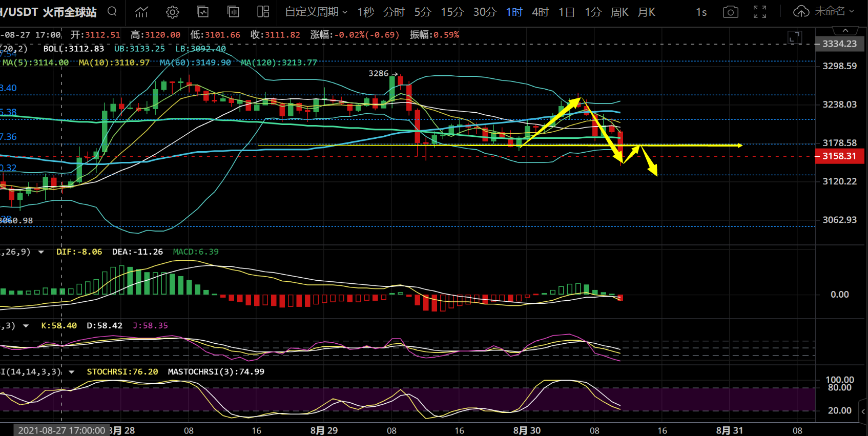
Task: Maximize the main chart pane icon
Action: 795,37
